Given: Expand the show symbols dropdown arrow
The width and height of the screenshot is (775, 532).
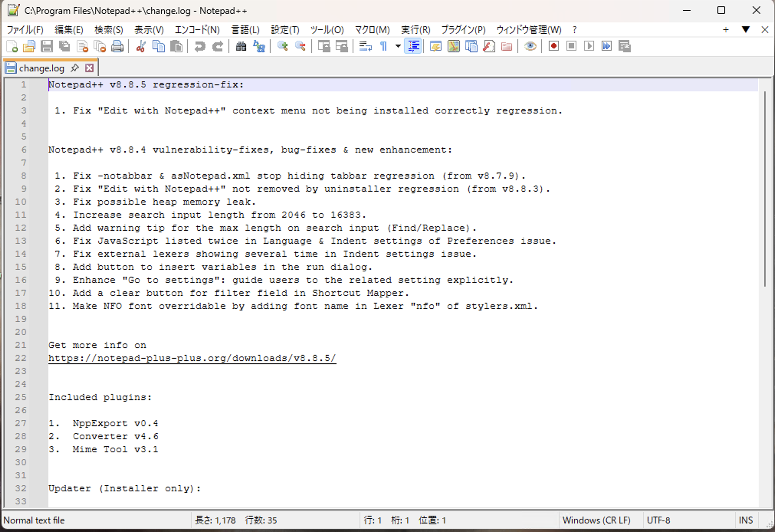Looking at the screenshot, I should [398, 46].
